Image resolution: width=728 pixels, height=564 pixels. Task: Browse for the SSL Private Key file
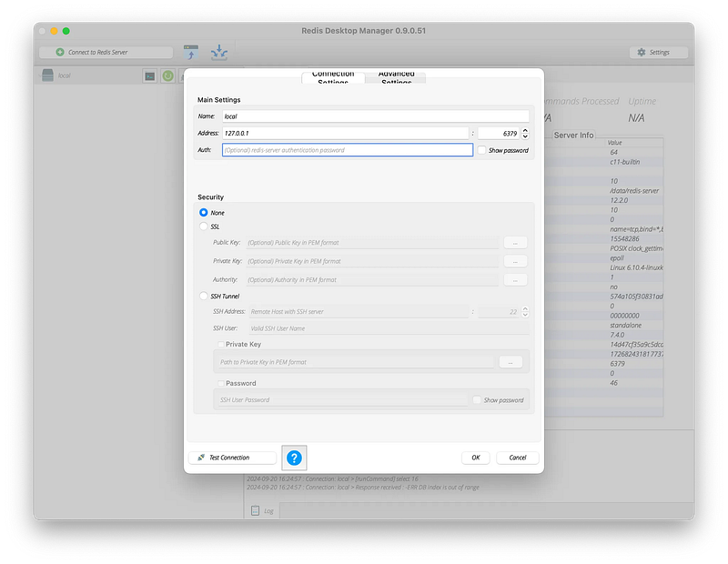point(515,261)
